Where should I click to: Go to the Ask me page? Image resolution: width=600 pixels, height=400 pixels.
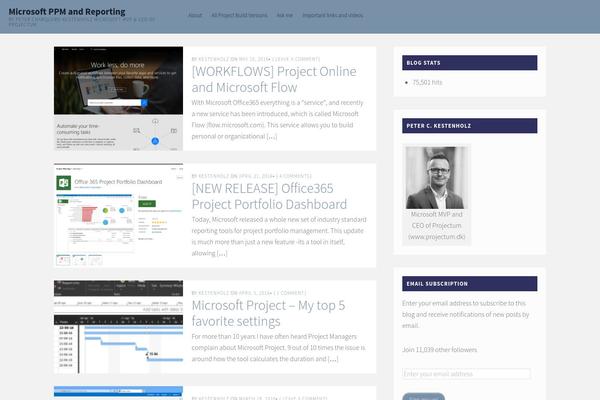pyautogui.click(x=285, y=15)
